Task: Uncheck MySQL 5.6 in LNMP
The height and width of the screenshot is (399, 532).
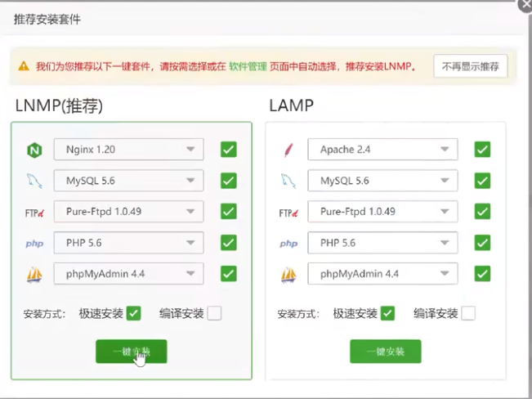Action: point(228,181)
